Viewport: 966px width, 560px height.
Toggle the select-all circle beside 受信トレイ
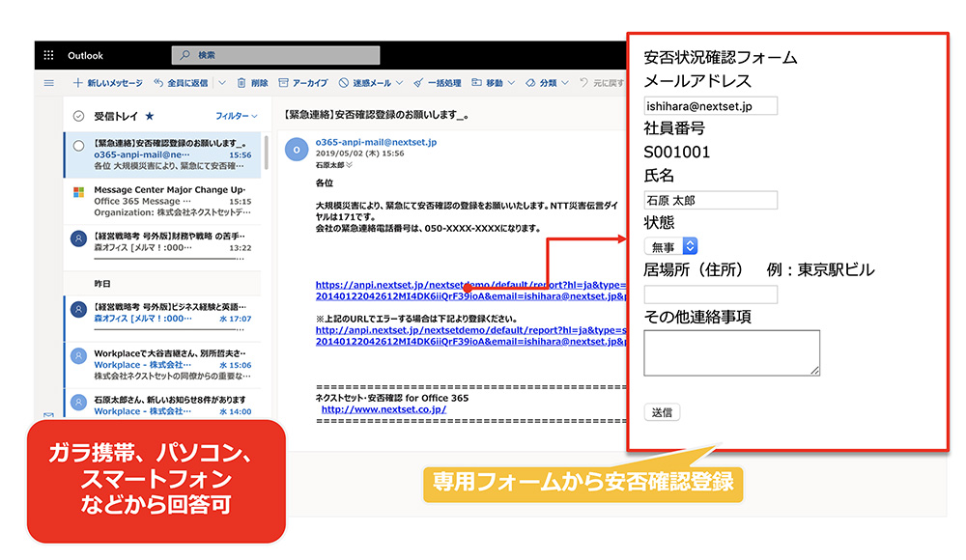[78, 116]
